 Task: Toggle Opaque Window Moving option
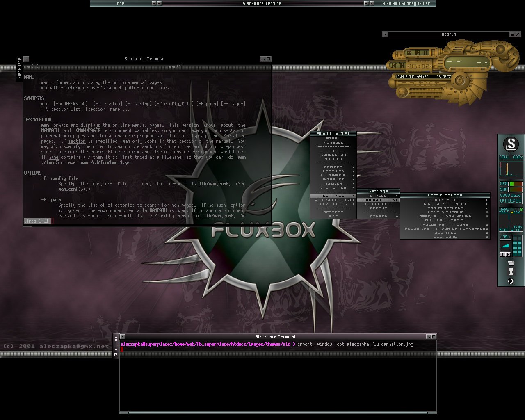445,216
